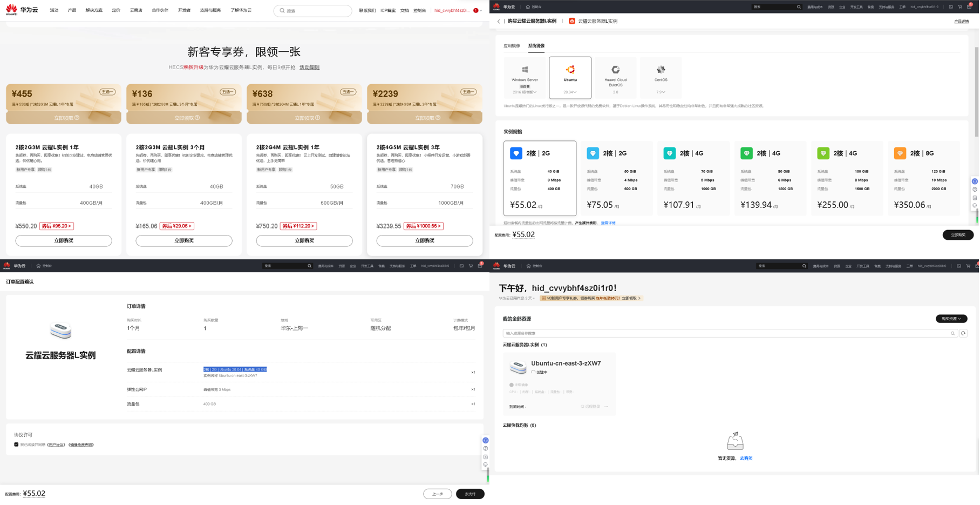The image size is (980, 505).
Task: Click the search magnifier in the resource search box
Action: coord(952,333)
